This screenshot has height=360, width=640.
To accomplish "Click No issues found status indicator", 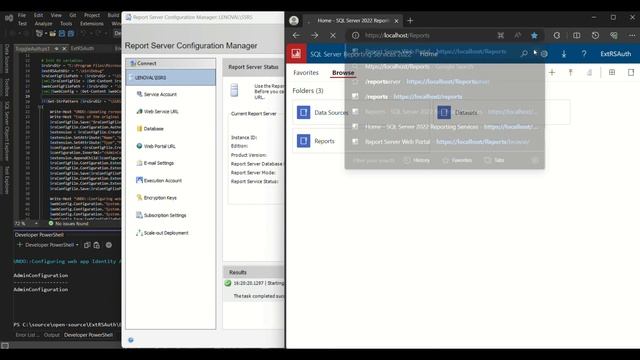I will 68,224.
